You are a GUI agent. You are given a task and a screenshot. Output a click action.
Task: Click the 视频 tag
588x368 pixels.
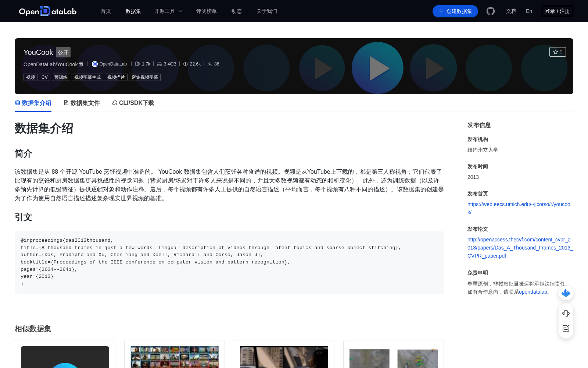click(31, 77)
